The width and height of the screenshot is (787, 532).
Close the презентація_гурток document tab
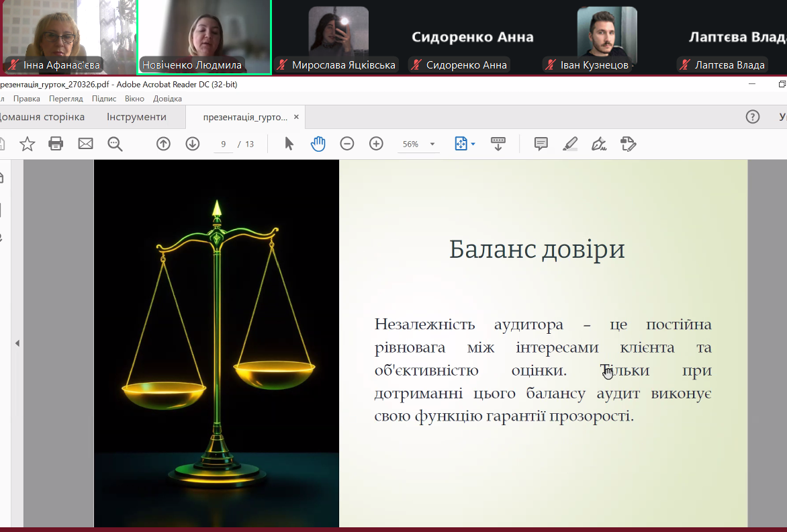tap(297, 117)
